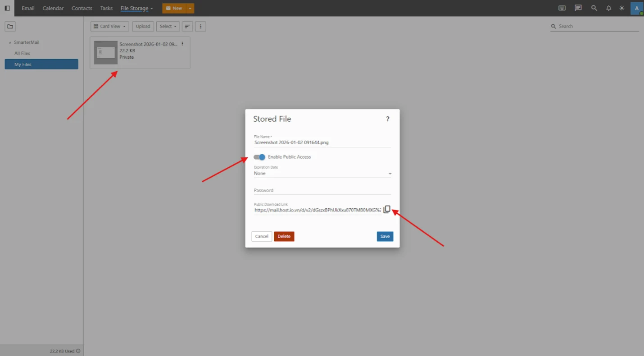Open the user avatar labeled A

point(637,8)
